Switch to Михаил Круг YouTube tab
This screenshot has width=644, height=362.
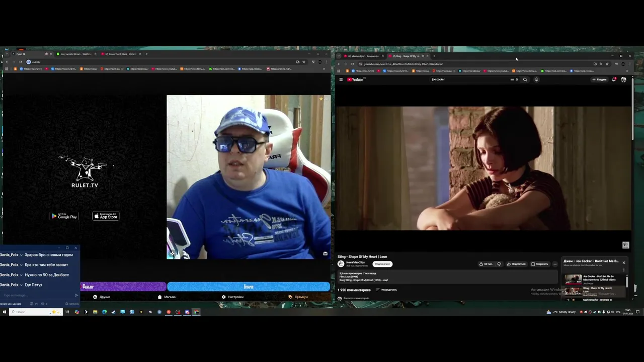(x=363, y=56)
